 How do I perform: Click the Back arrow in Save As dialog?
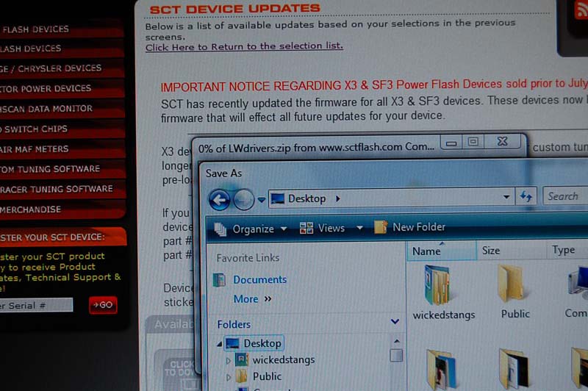pos(219,199)
